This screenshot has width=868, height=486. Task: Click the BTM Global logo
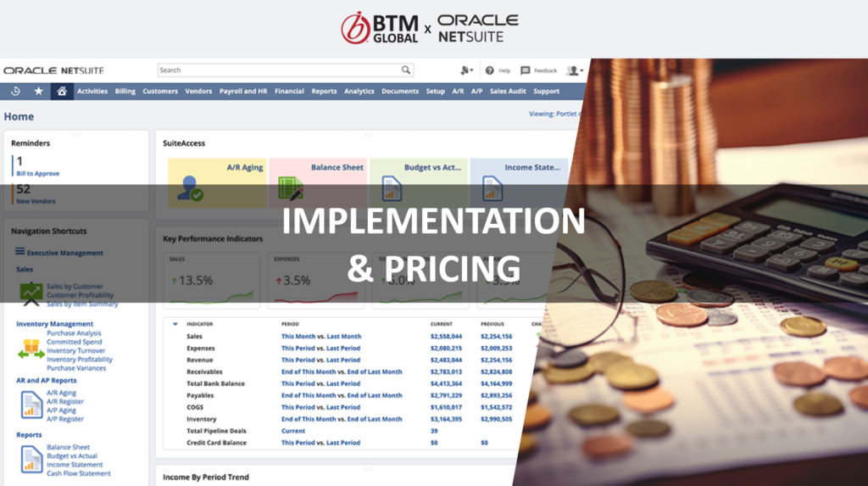click(379, 28)
